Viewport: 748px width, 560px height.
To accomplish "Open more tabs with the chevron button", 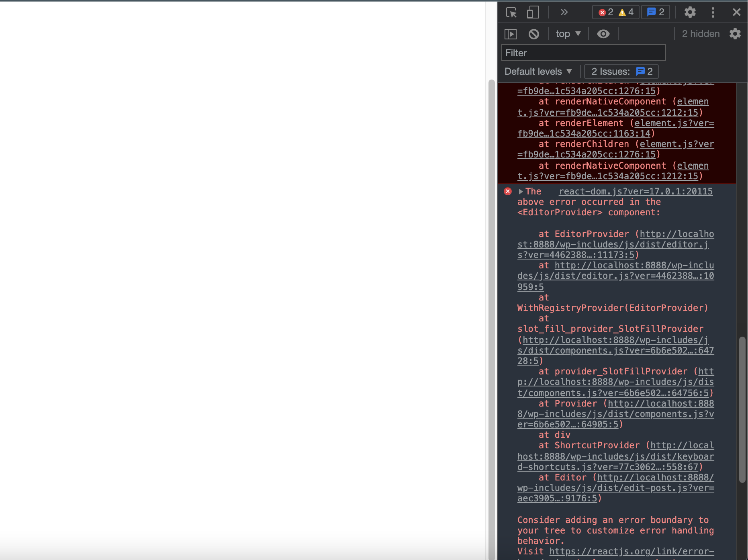I will pyautogui.click(x=564, y=12).
